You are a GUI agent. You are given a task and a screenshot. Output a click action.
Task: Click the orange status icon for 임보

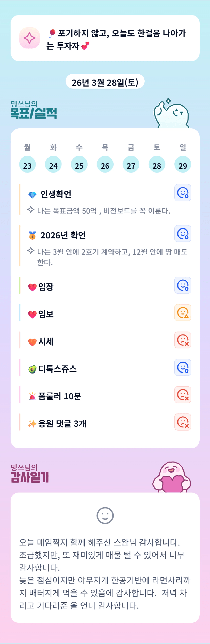pos(183,312)
